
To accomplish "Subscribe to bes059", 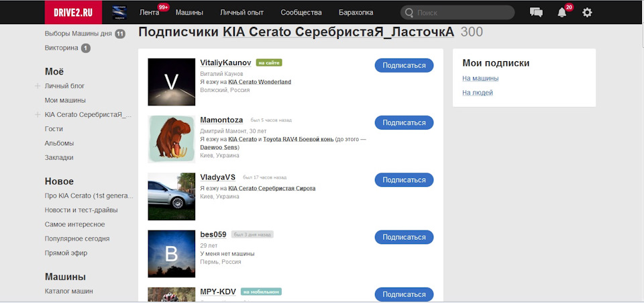I will pyautogui.click(x=404, y=237).
